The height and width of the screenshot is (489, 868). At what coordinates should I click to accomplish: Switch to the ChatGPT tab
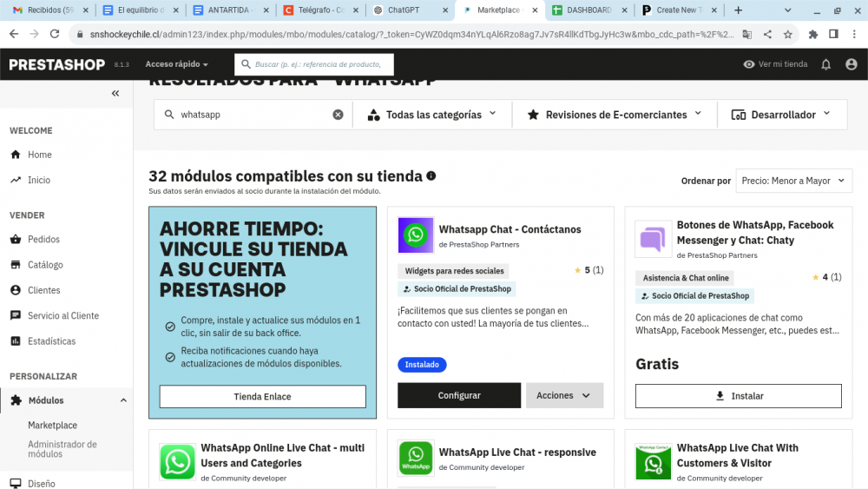(411, 10)
